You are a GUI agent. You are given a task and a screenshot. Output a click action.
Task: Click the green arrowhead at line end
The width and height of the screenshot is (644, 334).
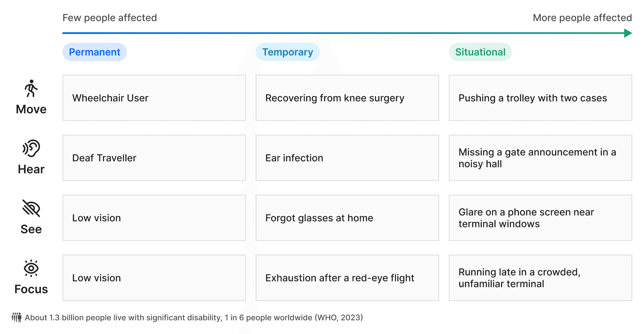[x=628, y=33]
